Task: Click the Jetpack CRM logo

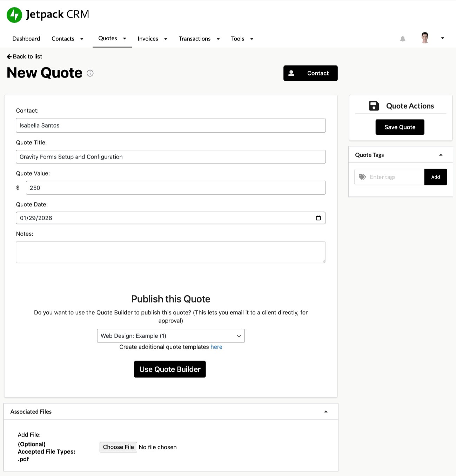Action: tap(14, 14)
